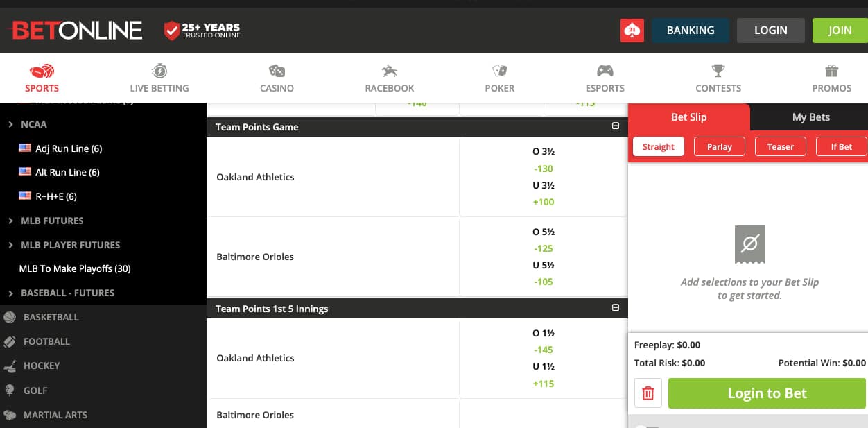
Task: Pick Oakland Athletics game U 3½ +100
Action: (x=544, y=194)
